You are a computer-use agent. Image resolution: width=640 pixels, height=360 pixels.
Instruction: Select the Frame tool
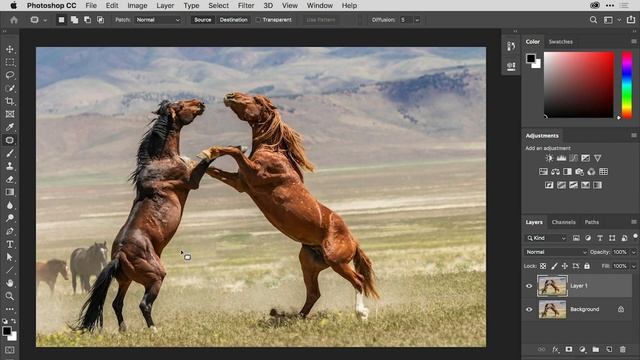(x=10, y=114)
